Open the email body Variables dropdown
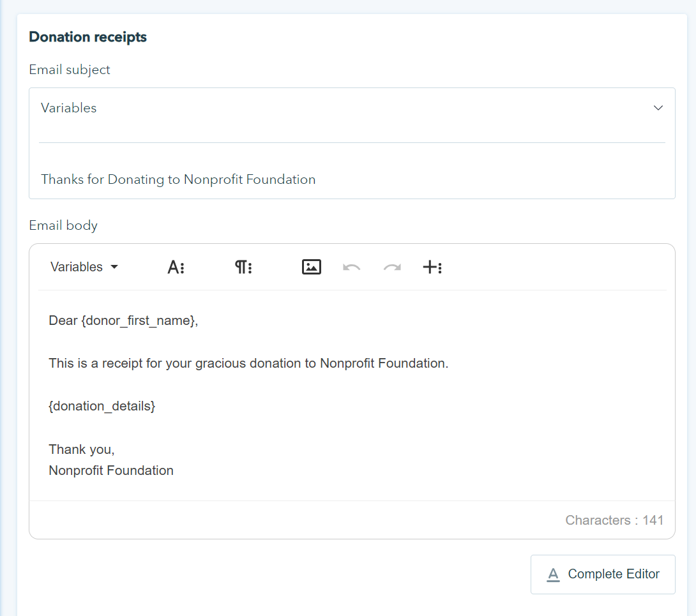Image resolution: width=696 pixels, height=616 pixels. click(84, 267)
